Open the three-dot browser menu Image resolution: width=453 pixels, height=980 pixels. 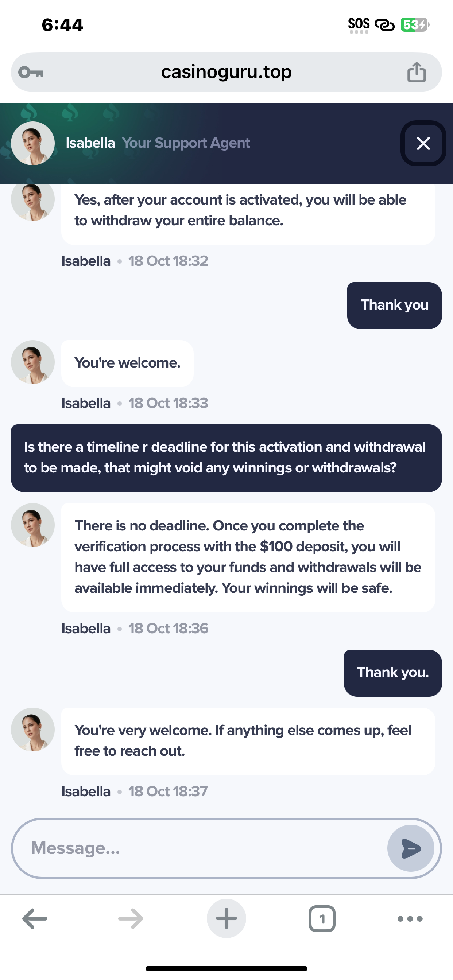[410, 919]
